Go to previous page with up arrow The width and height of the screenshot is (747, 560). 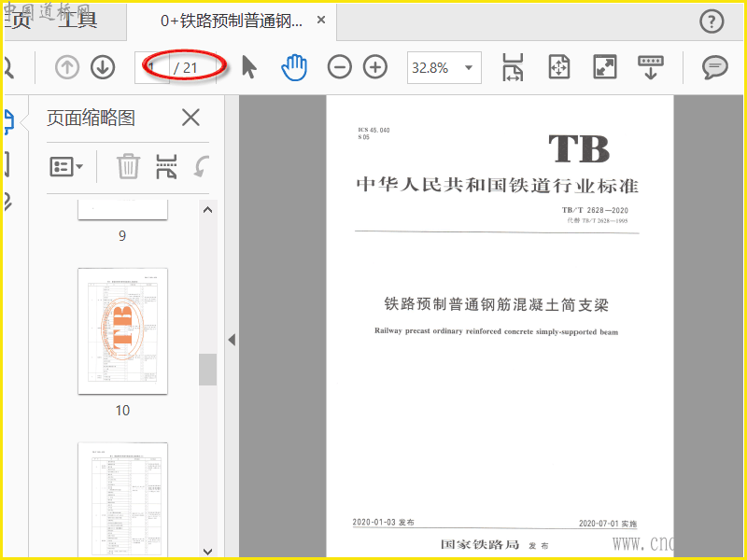click(x=66, y=67)
